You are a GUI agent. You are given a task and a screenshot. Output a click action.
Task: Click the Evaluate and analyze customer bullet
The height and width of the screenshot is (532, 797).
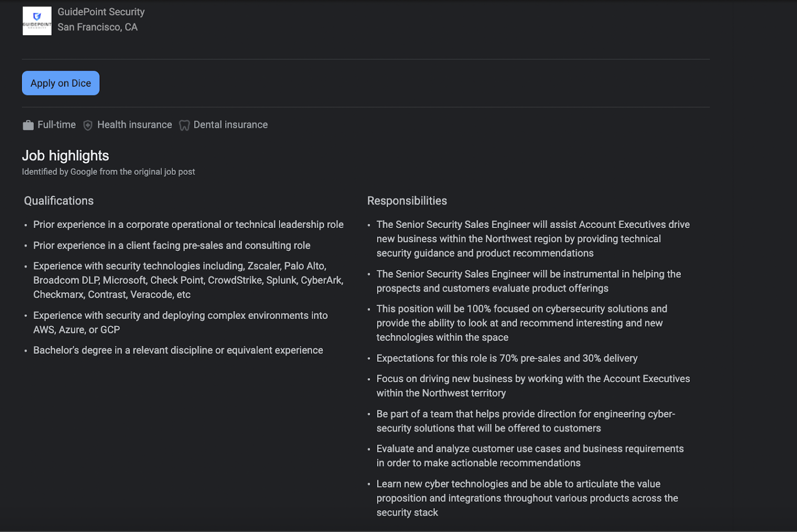pyautogui.click(x=530, y=449)
